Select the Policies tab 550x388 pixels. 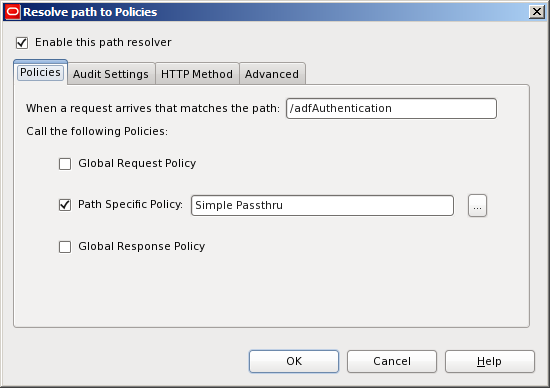pyautogui.click(x=40, y=72)
